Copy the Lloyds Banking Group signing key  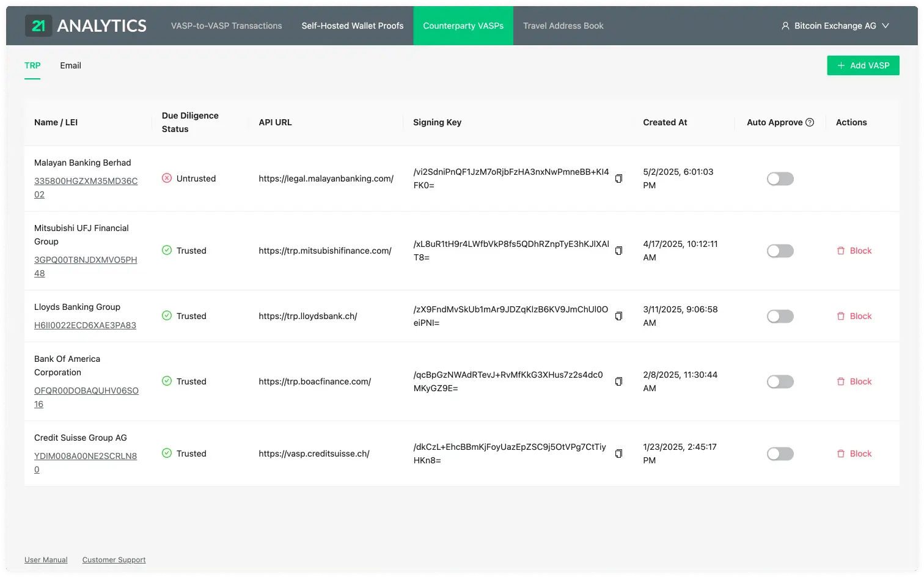tap(618, 316)
